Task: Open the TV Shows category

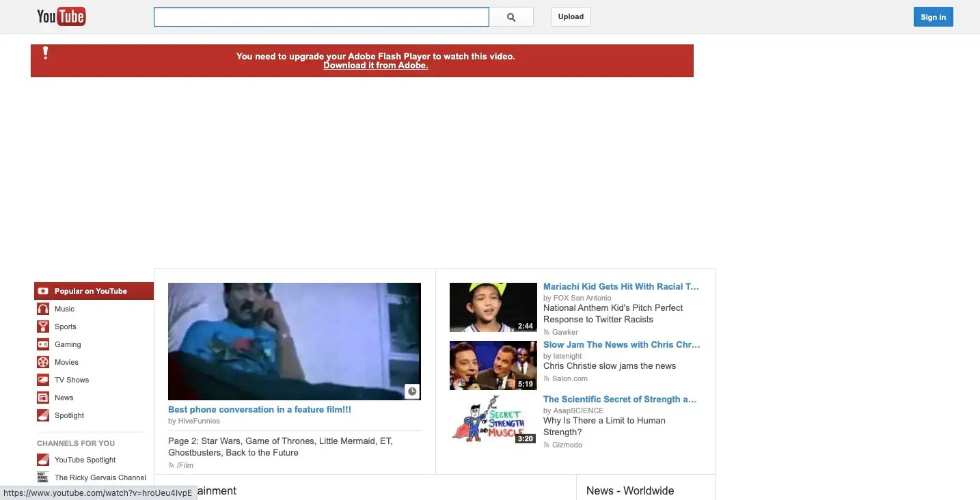Action: tap(72, 380)
